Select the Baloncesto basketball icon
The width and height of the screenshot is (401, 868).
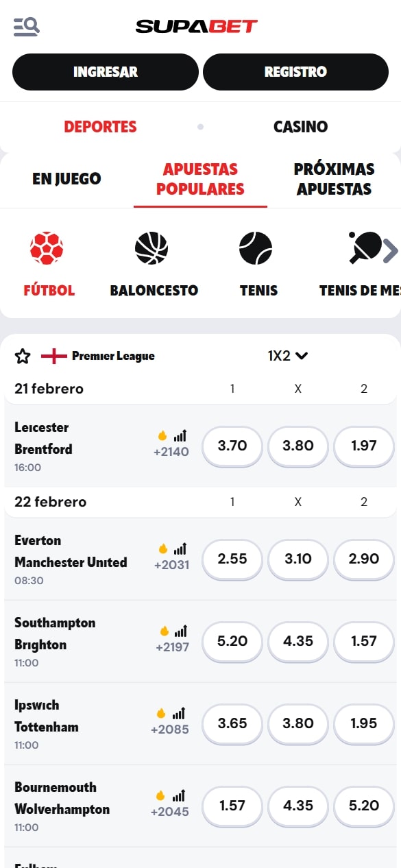point(151,248)
